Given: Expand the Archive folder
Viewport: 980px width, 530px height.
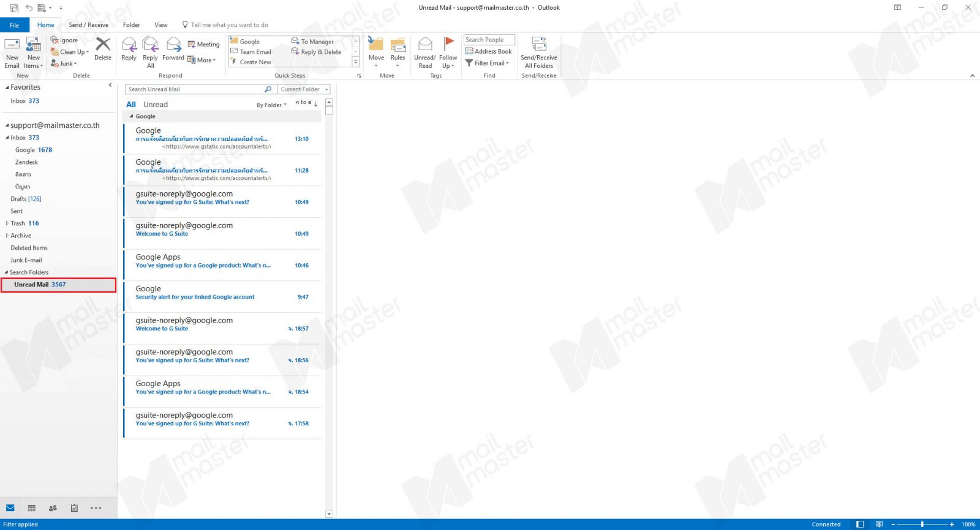Looking at the screenshot, I should point(7,236).
